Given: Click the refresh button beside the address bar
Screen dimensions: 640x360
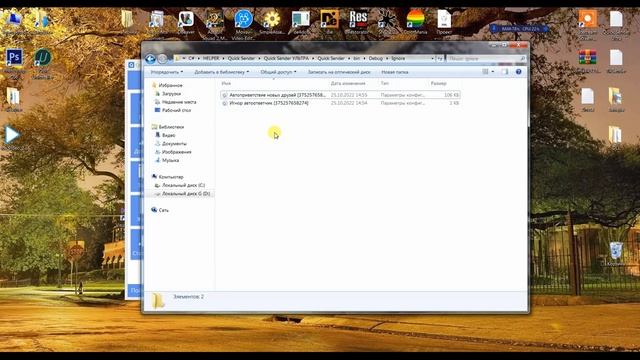Looking at the screenshot, I should pyautogui.click(x=440, y=58).
